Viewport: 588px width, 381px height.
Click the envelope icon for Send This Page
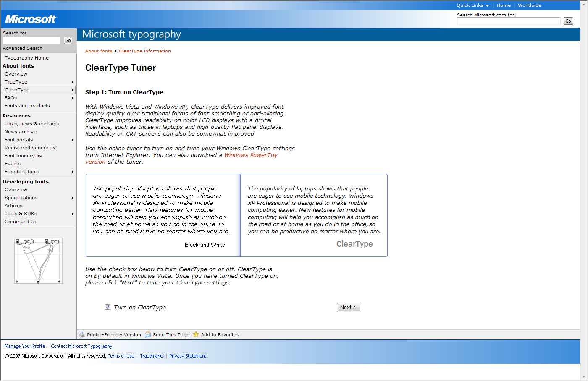[x=148, y=334]
